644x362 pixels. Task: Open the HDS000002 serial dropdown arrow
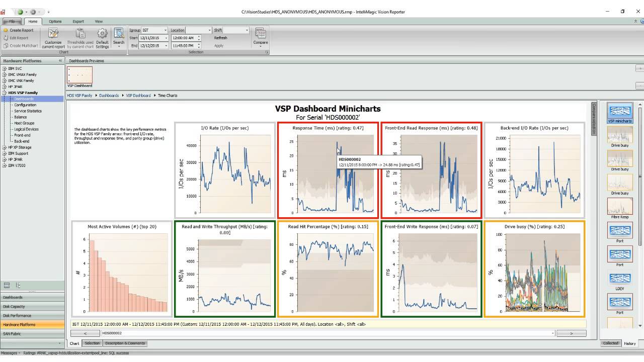(x=553, y=333)
